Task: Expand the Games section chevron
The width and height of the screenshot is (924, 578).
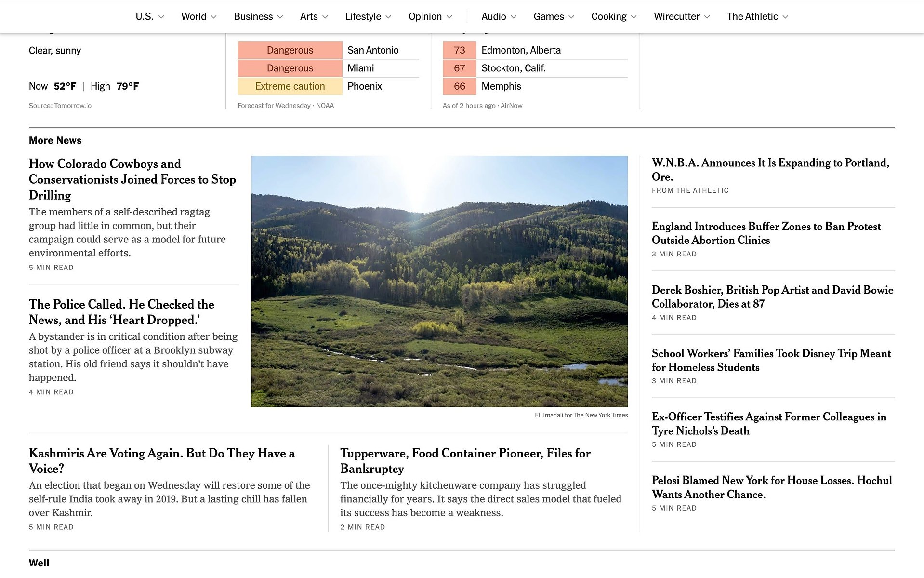Action: point(571,17)
